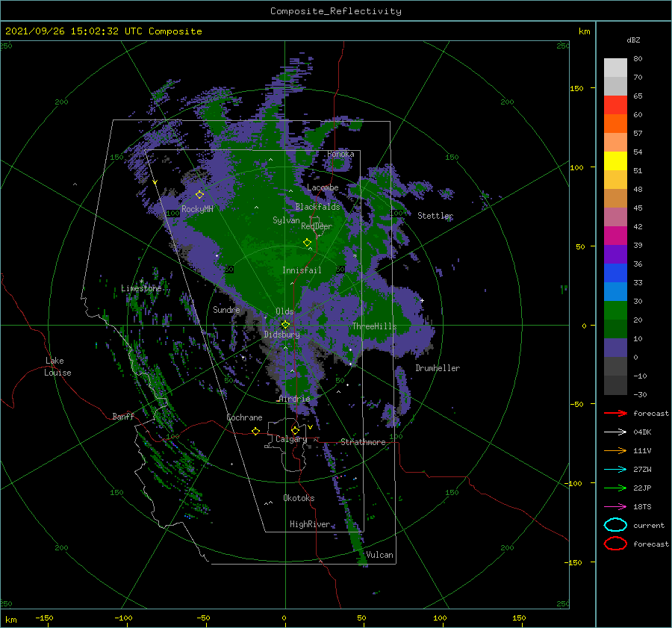Click the Ponoka town label
This screenshot has width=672, height=628.
pos(340,154)
